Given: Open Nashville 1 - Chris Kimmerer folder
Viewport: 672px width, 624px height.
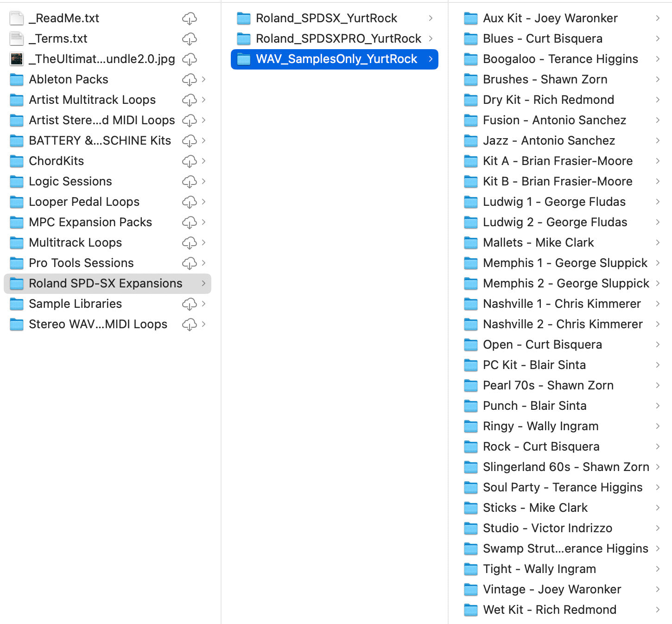Looking at the screenshot, I should pyautogui.click(x=562, y=304).
